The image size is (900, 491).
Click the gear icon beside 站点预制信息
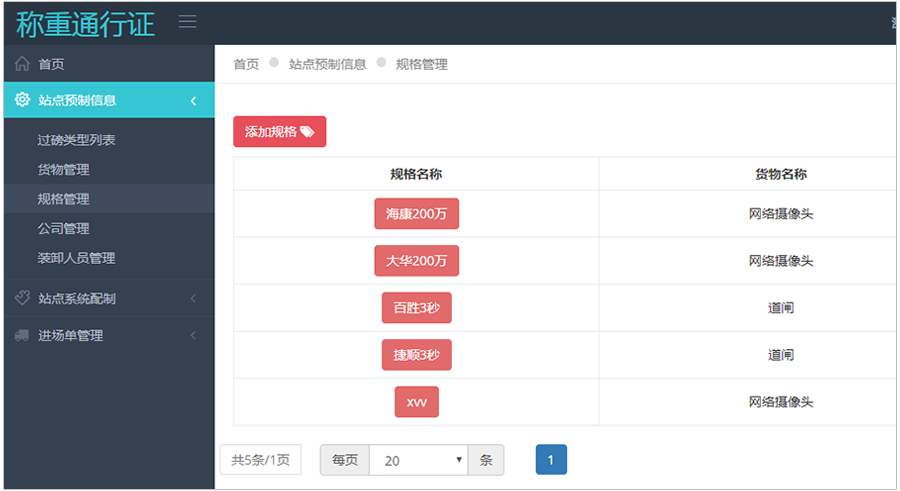tap(22, 99)
